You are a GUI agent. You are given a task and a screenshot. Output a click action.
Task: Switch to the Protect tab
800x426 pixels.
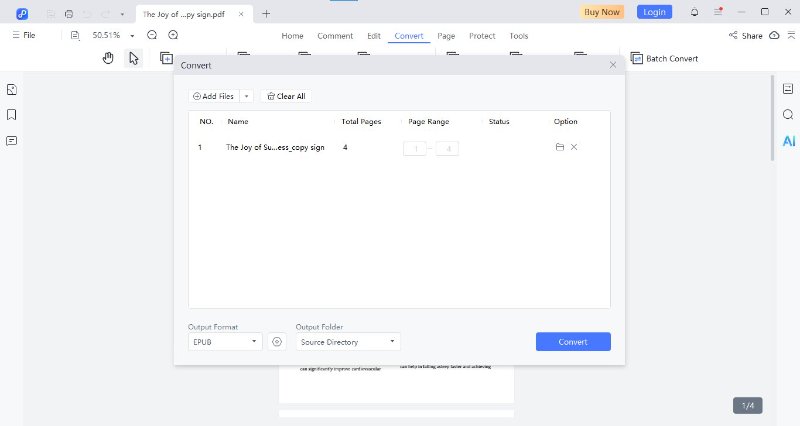482,36
